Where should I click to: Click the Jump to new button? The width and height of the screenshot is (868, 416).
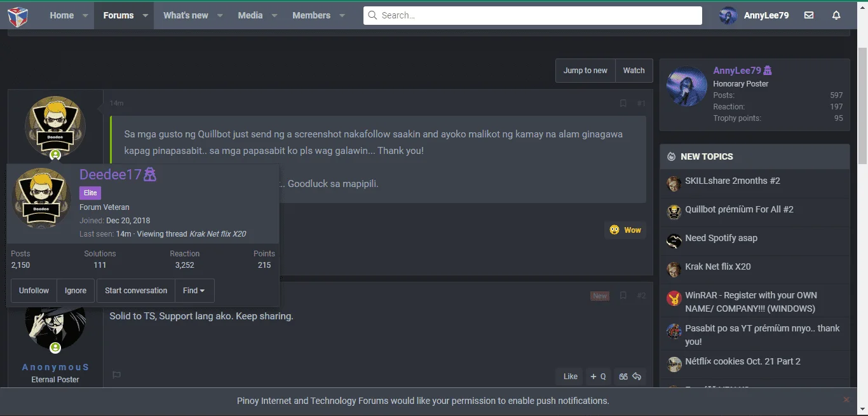point(585,71)
